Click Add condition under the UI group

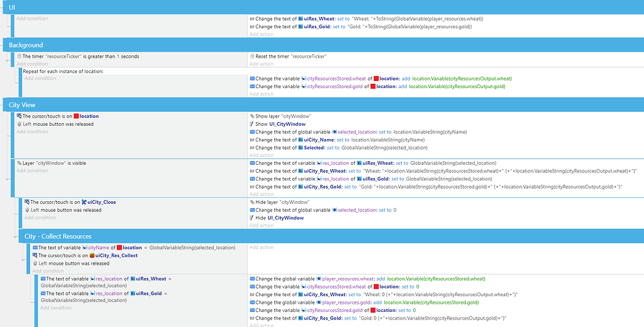tap(31, 18)
